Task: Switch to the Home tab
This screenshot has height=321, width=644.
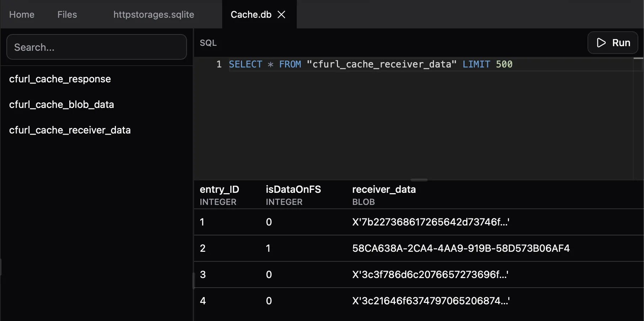Action: pos(21,15)
